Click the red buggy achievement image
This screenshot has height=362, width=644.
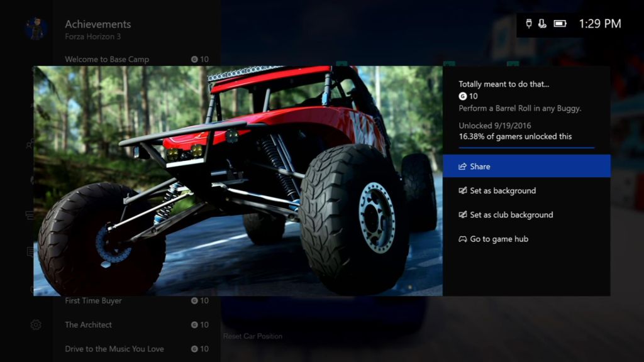(238, 180)
